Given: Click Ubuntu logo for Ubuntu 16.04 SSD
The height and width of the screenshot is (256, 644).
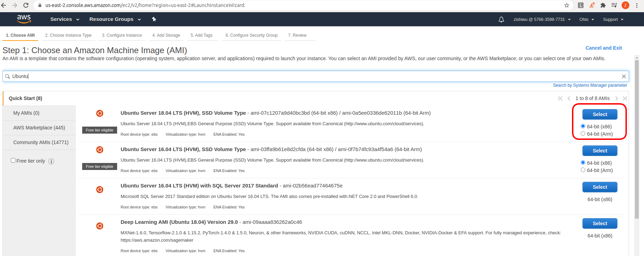Looking at the screenshot, I should tap(100, 150).
